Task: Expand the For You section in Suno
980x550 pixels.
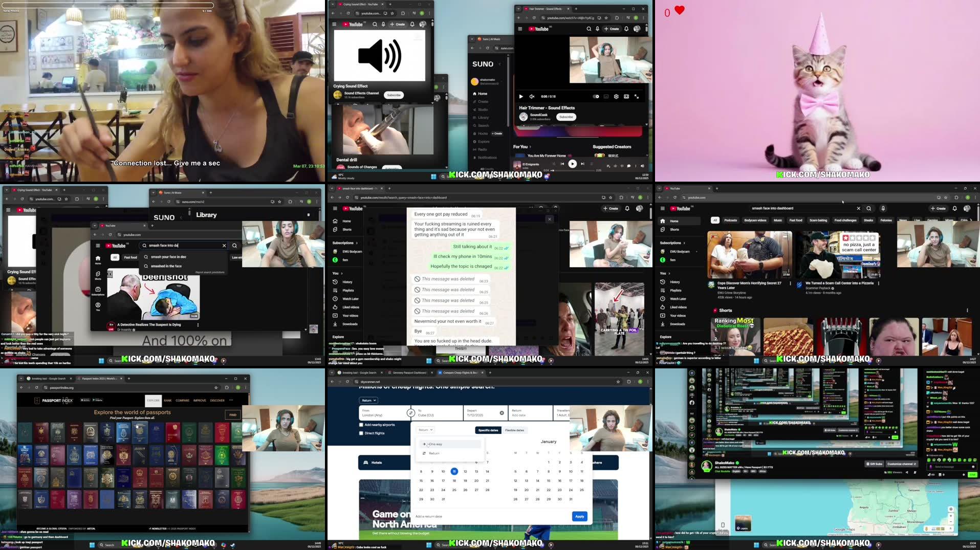Action: (x=531, y=147)
